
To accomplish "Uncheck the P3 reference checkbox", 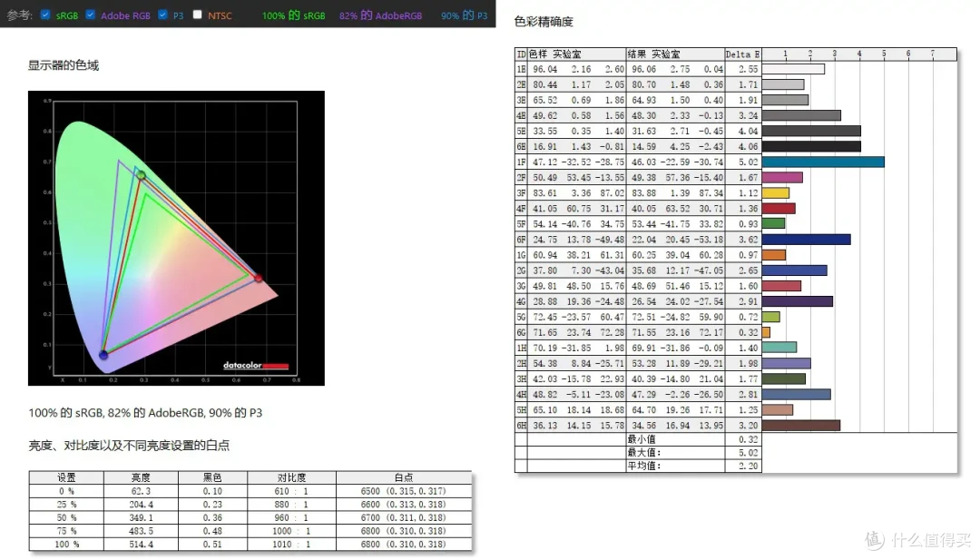I will [163, 15].
